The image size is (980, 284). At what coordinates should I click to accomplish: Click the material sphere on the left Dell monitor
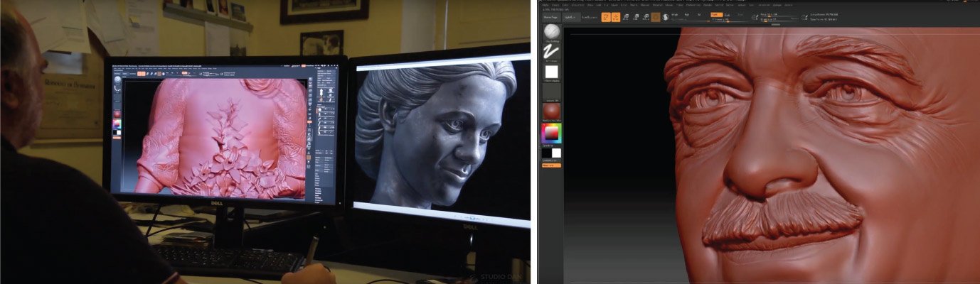(x=117, y=114)
